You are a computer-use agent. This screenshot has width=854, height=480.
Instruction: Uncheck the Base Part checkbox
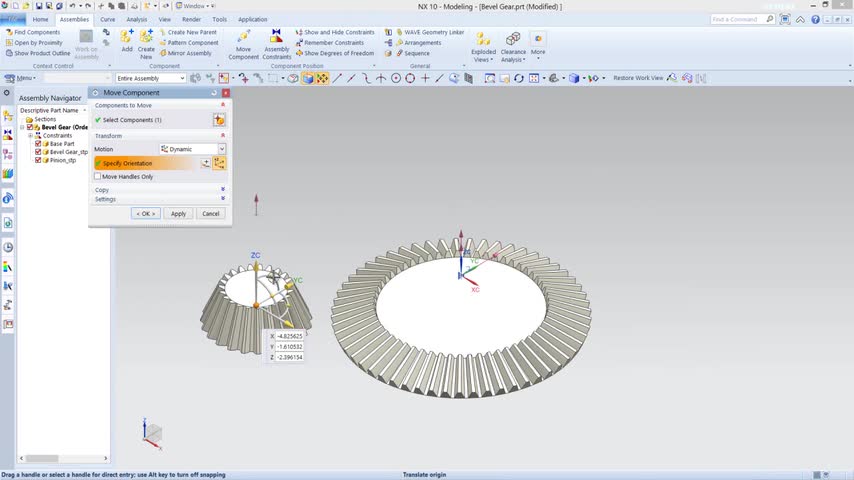pos(38,144)
